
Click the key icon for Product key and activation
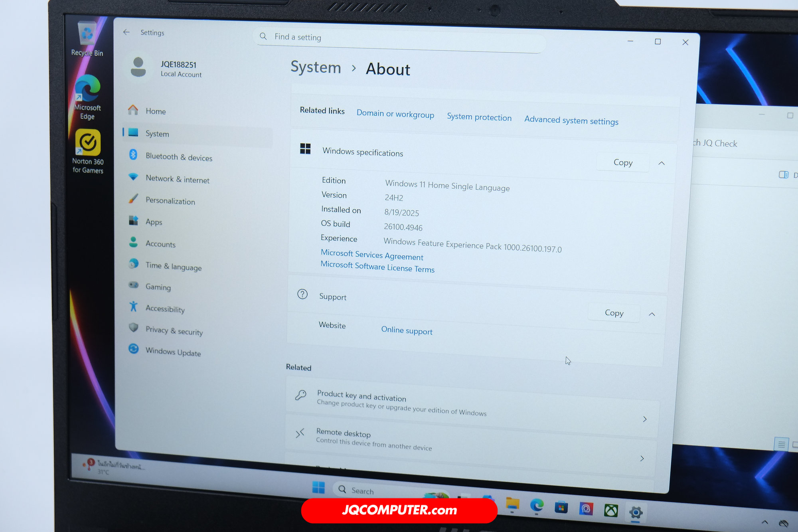click(300, 395)
